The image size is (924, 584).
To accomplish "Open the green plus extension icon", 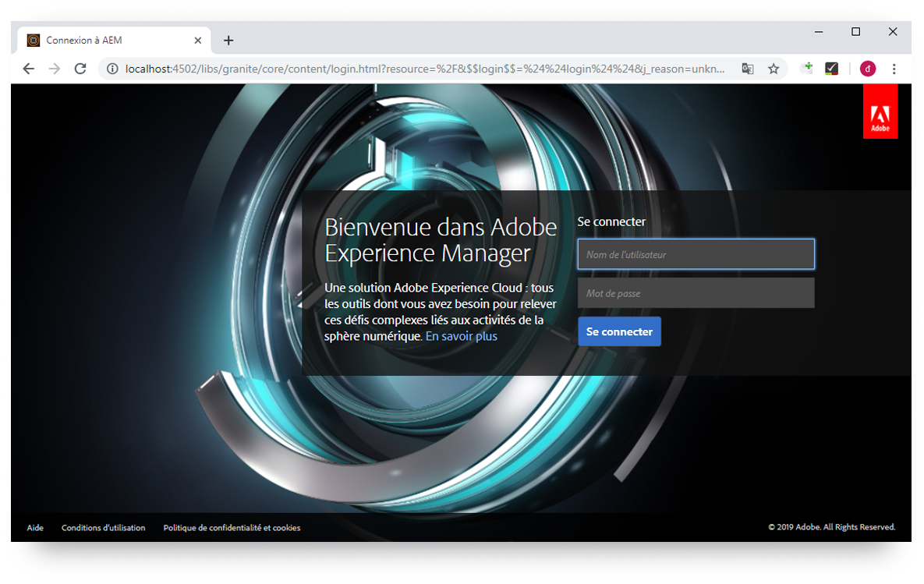I will tap(807, 69).
